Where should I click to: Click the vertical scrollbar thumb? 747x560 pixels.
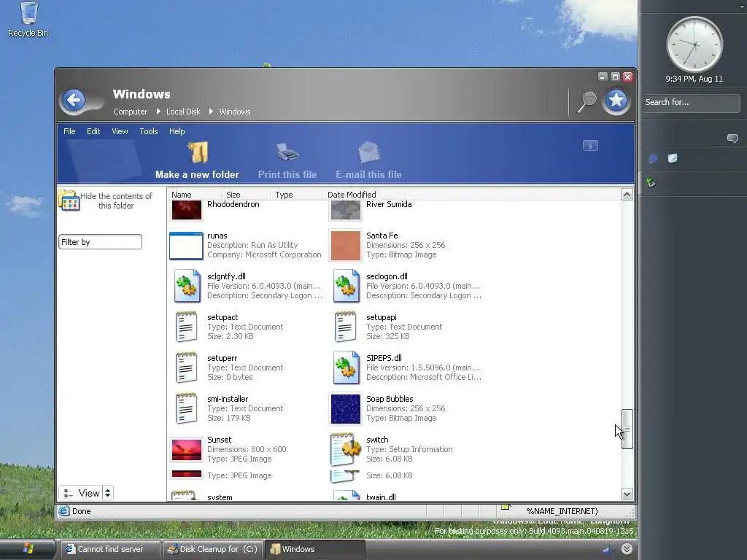click(x=627, y=429)
